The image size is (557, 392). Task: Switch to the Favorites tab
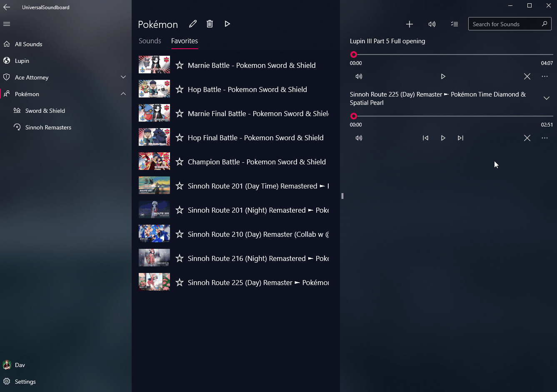185,41
